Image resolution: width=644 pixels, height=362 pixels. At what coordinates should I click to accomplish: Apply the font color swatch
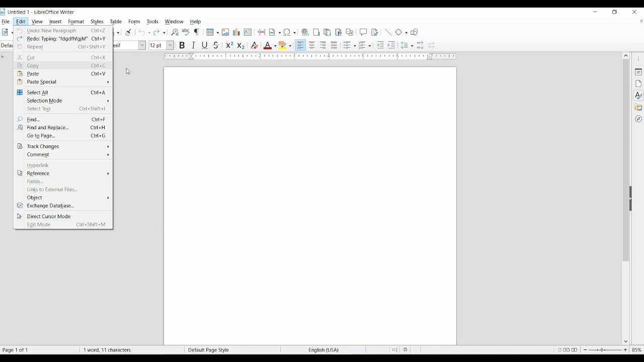268,45
